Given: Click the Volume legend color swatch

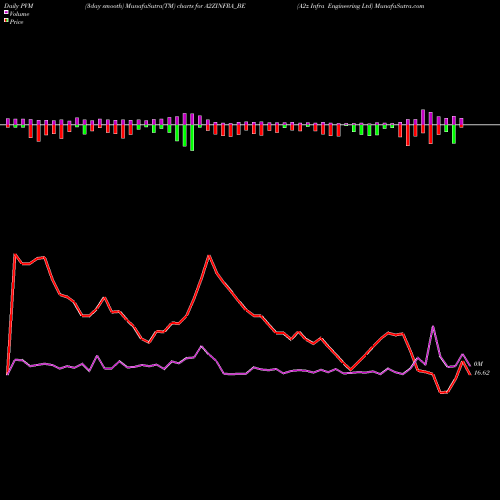Looking at the screenshot, I should 6,13.
